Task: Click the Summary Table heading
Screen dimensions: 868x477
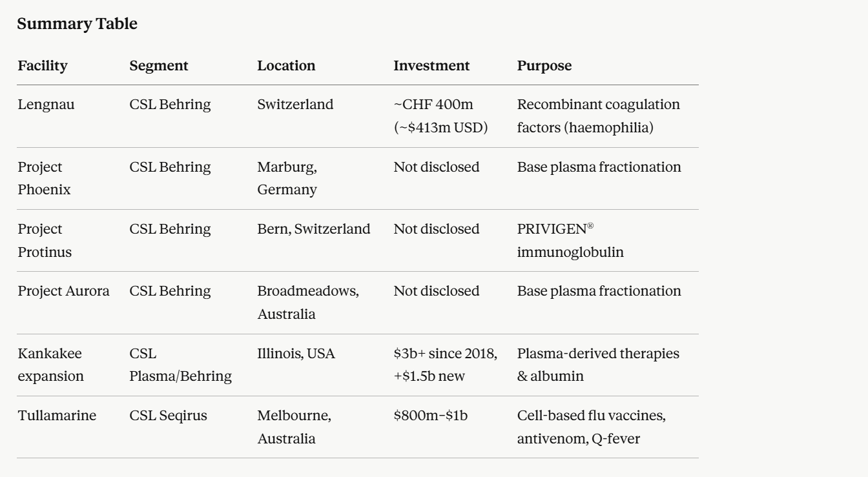Action: pyautogui.click(x=77, y=25)
